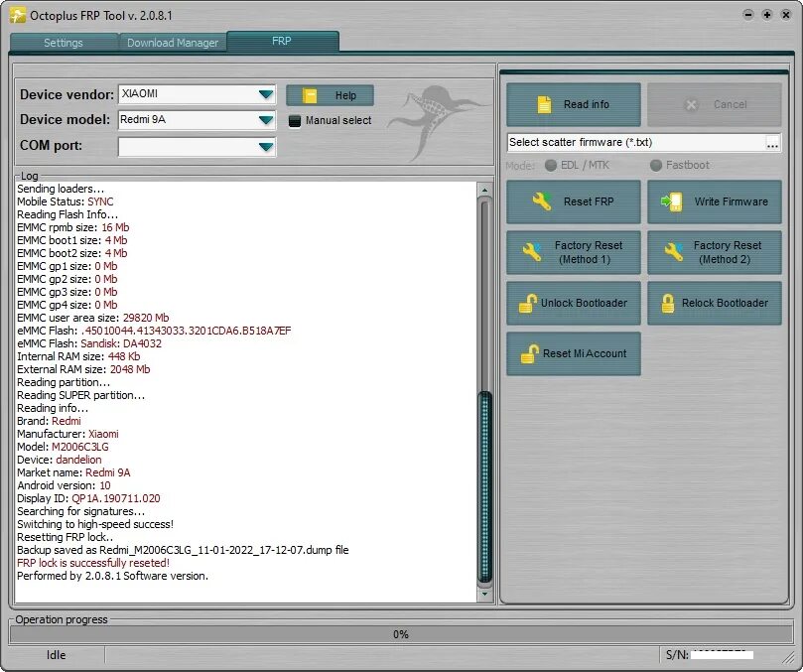The width and height of the screenshot is (803, 672).
Task: Open the Download Manager tab
Action: click(x=173, y=43)
